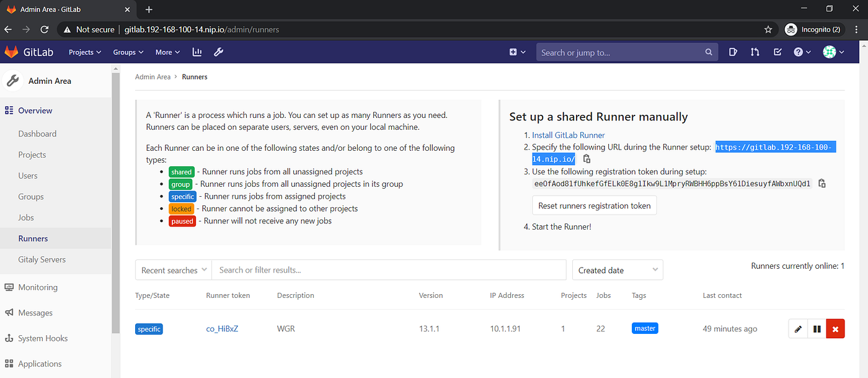Open the Monitoring section
This screenshot has height=378, width=868.
[38, 287]
